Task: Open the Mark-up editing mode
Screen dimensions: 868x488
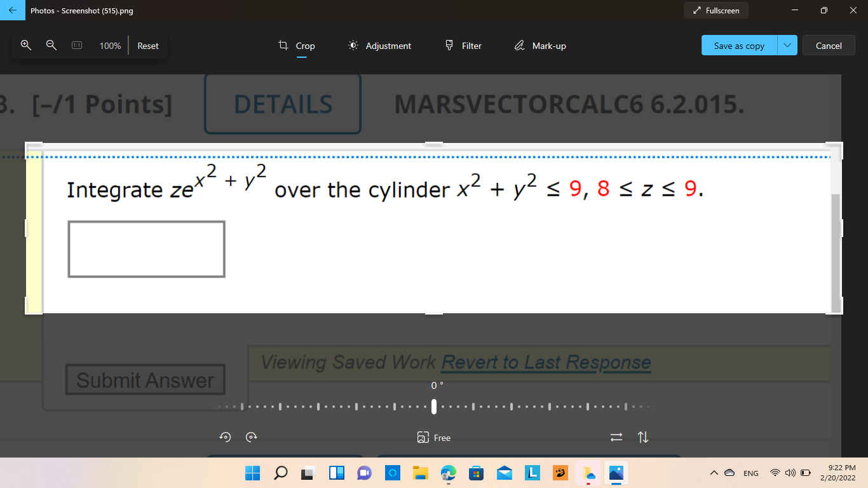Action: click(x=539, y=45)
